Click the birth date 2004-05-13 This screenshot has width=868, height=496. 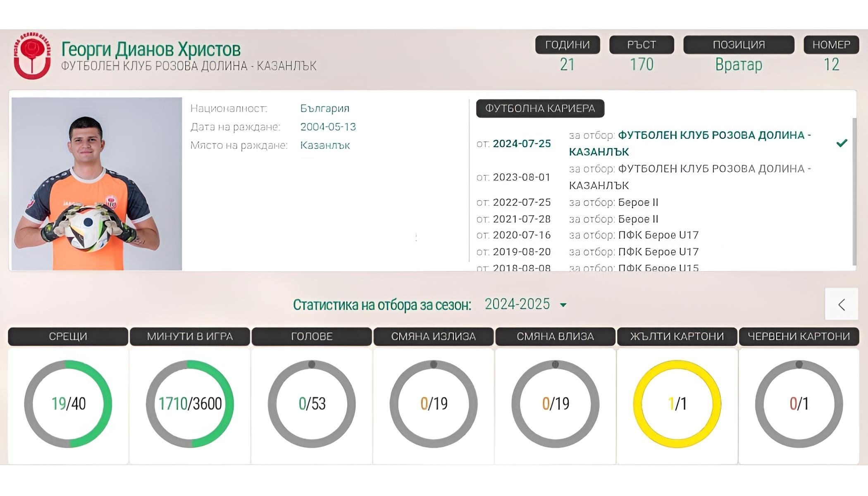tap(328, 127)
